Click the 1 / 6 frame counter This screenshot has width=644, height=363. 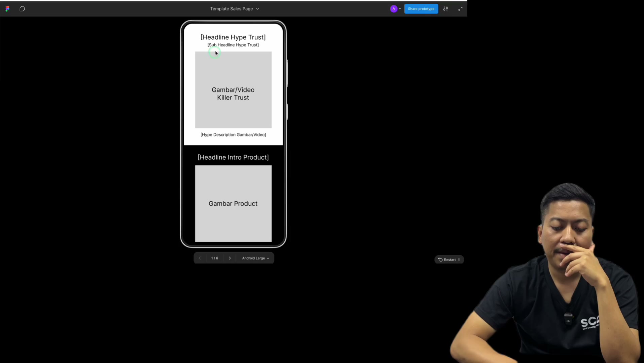pos(215,258)
